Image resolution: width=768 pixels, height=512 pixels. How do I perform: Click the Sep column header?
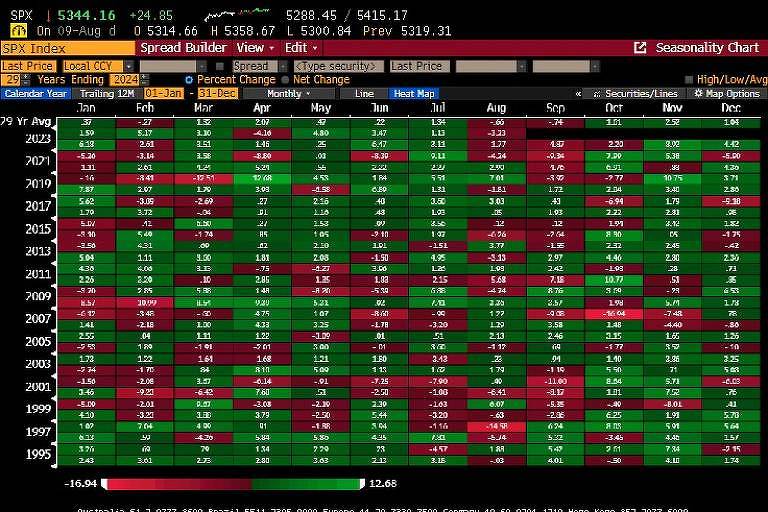(x=555, y=107)
